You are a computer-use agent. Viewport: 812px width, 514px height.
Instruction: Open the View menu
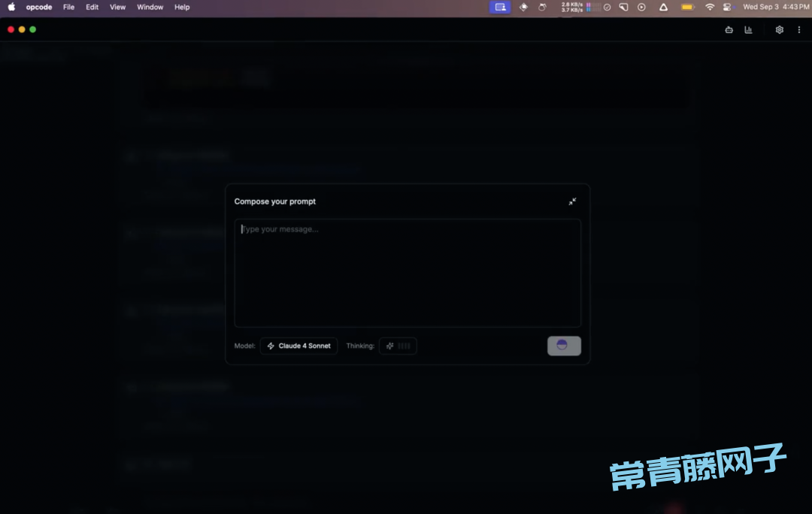117,7
